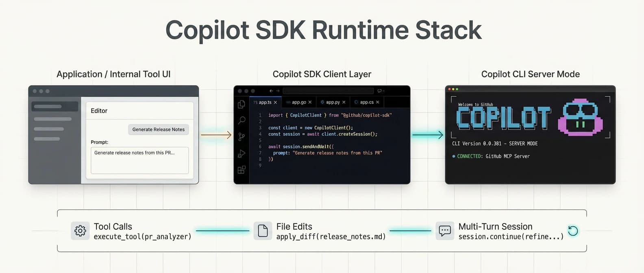Viewport: 644px width, 273px height.
Task: Click the prompt string line in the code
Action: pyautogui.click(x=327, y=153)
